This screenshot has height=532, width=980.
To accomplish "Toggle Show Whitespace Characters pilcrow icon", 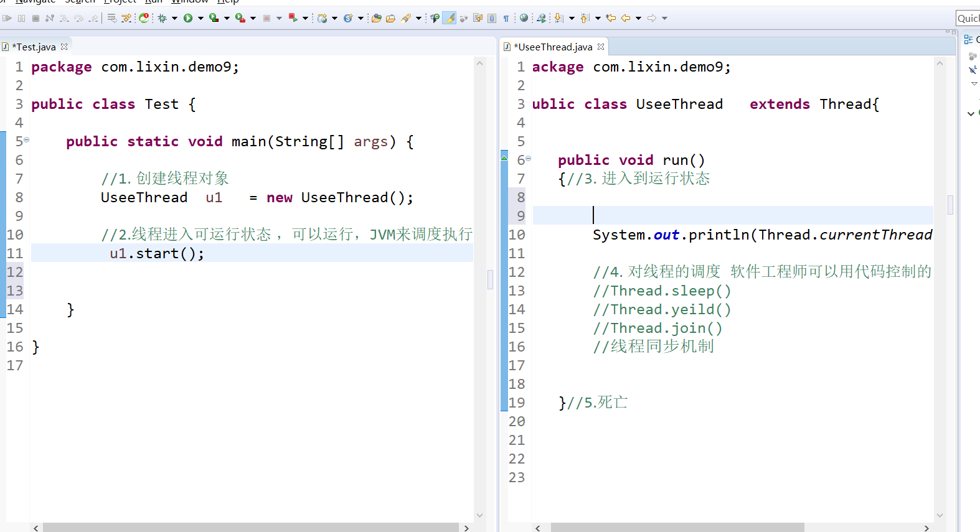I will tap(506, 18).
